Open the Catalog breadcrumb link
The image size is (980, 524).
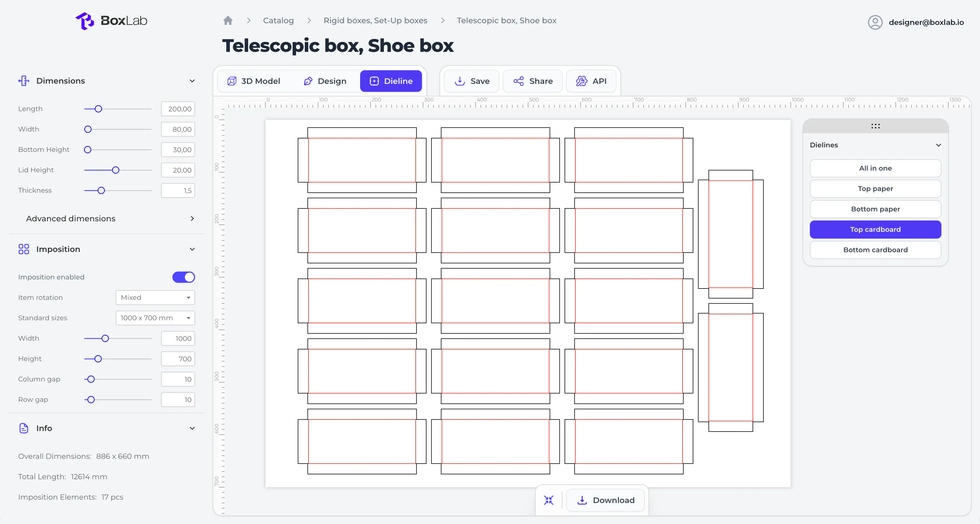pos(278,20)
